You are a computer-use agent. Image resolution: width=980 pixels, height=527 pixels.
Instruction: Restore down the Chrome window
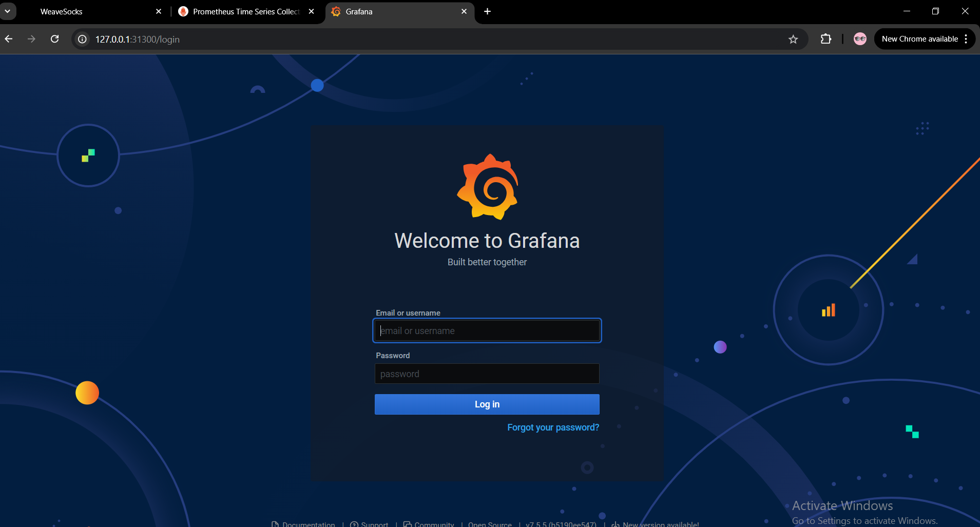click(x=935, y=11)
